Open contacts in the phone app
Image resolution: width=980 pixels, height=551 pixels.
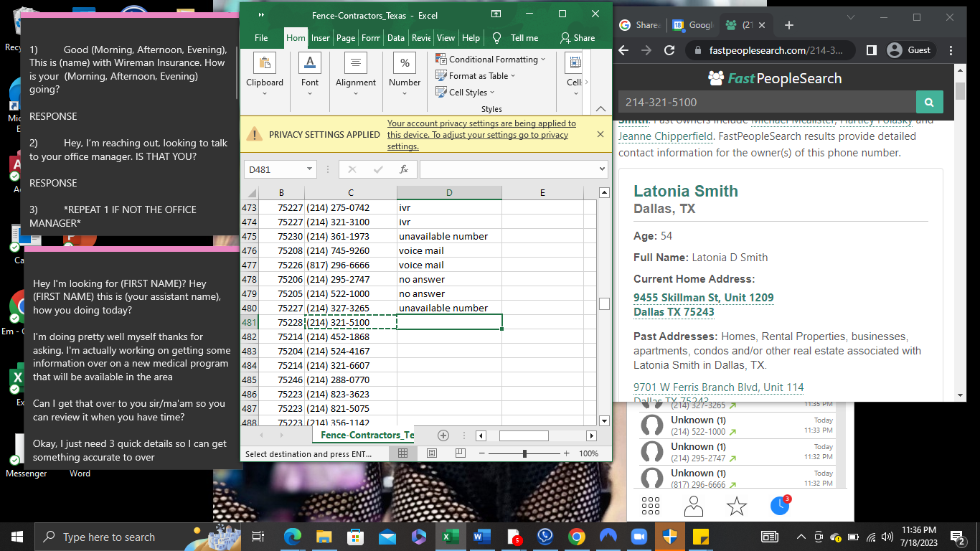[693, 506]
